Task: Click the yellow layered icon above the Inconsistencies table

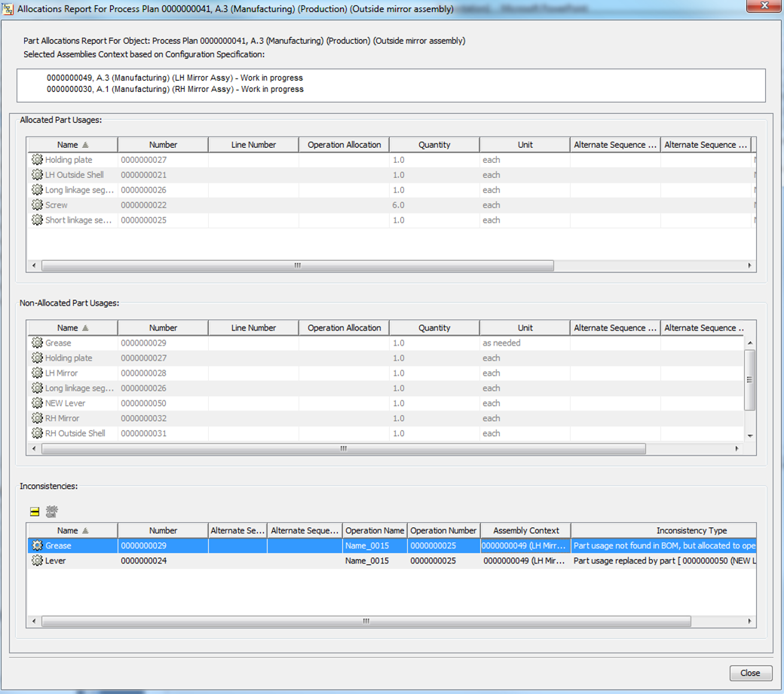Action: point(34,511)
